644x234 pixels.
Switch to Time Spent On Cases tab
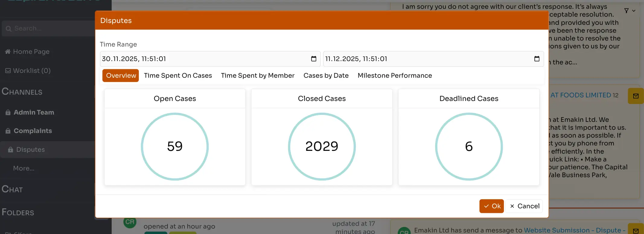pyautogui.click(x=178, y=76)
